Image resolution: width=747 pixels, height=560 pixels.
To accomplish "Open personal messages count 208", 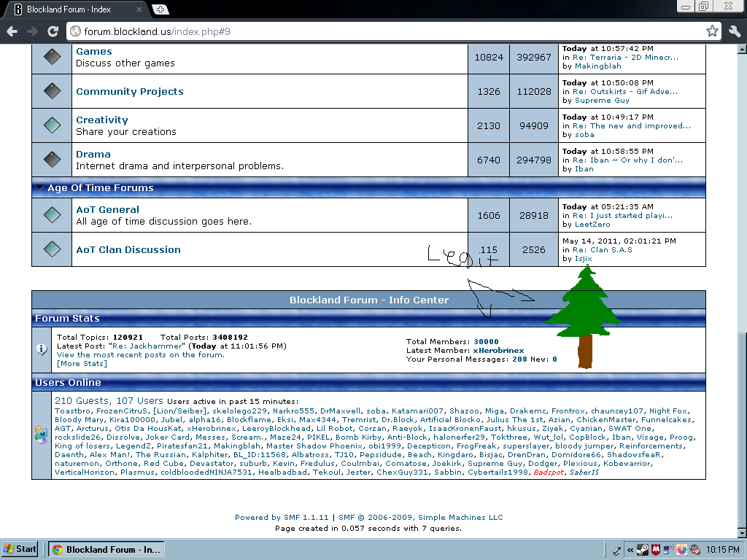I will pos(519,359).
